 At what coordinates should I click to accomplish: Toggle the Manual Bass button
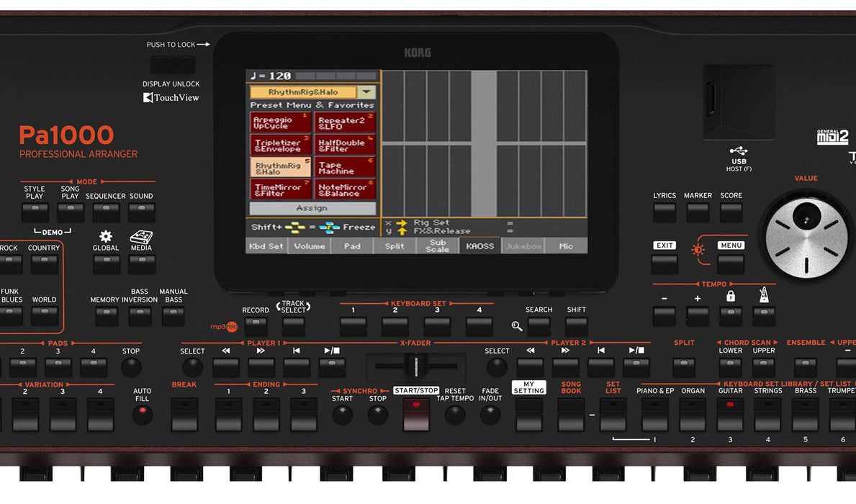point(173,316)
